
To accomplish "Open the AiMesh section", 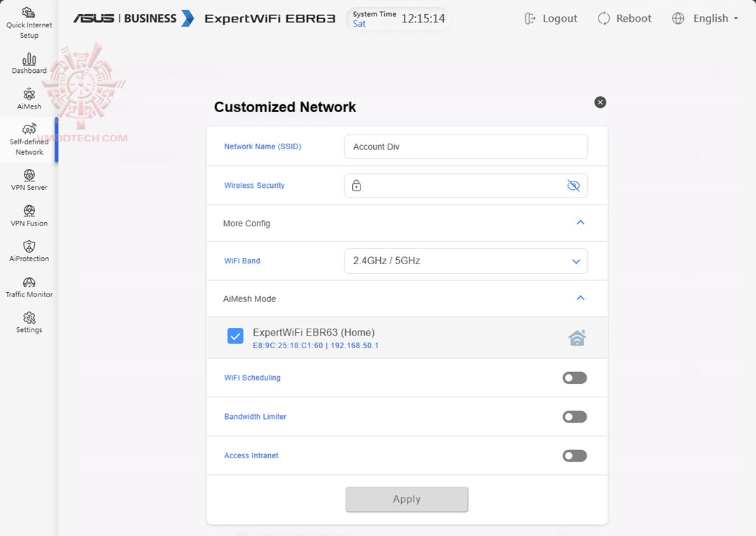I will [29, 99].
